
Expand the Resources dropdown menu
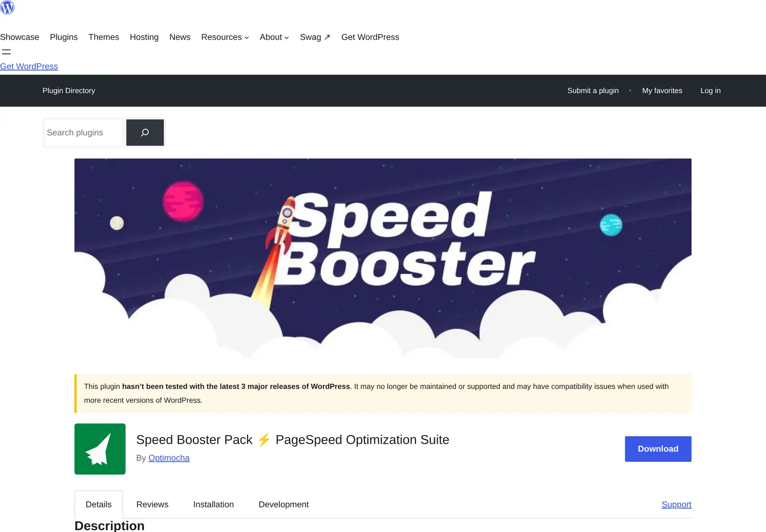[225, 37]
